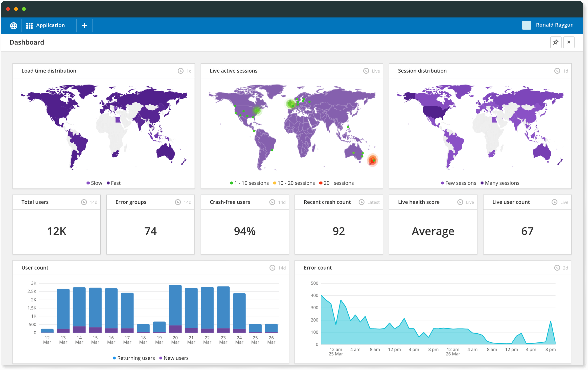This screenshot has height=370, width=588.
Task: Click the clock icon on the Error count tile
Action: (x=557, y=268)
